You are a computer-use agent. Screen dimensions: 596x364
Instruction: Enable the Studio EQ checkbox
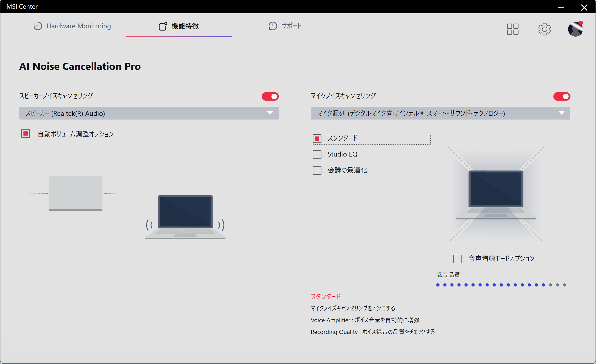click(317, 154)
